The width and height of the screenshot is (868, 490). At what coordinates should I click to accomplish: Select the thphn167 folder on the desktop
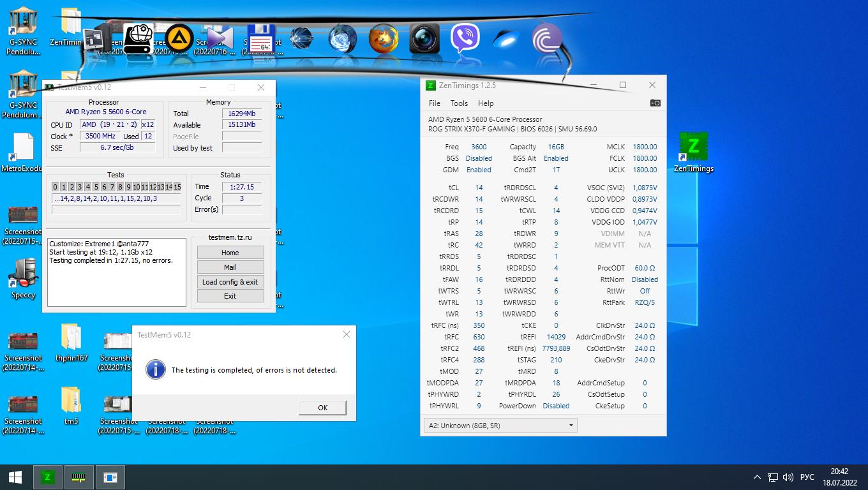coord(71,342)
